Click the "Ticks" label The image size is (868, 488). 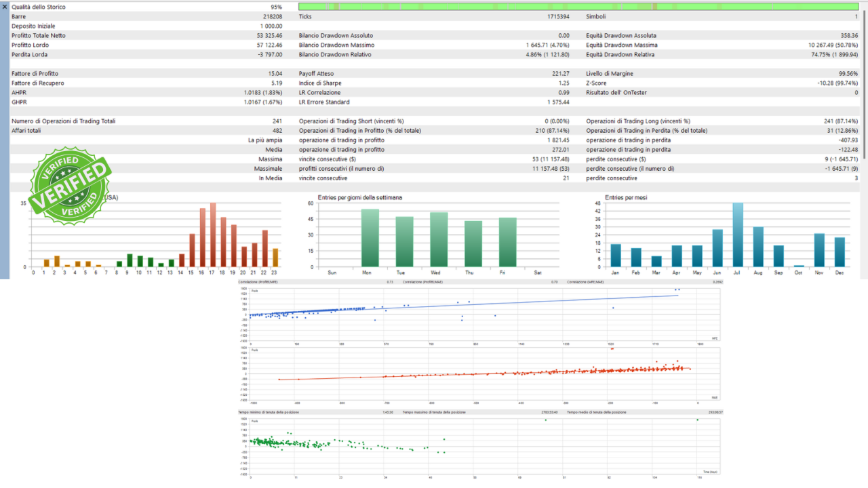coord(306,16)
